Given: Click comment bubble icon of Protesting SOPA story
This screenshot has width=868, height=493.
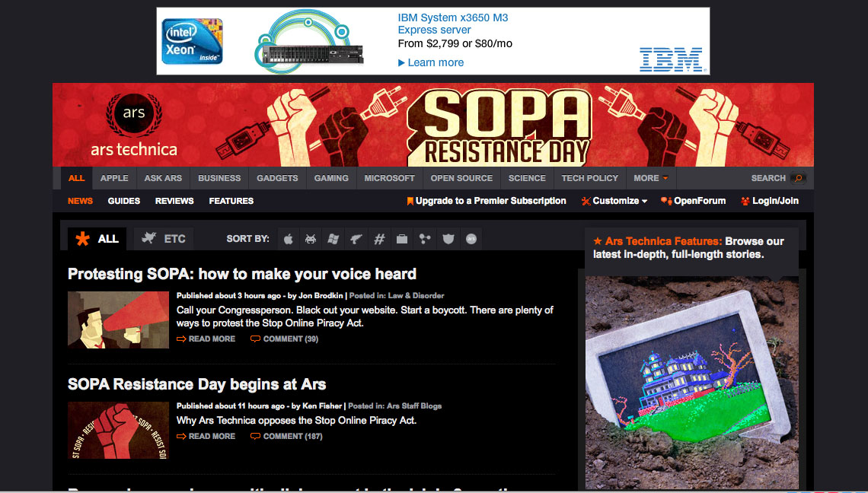Looking at the screenshot, I should tap(255, 339).
